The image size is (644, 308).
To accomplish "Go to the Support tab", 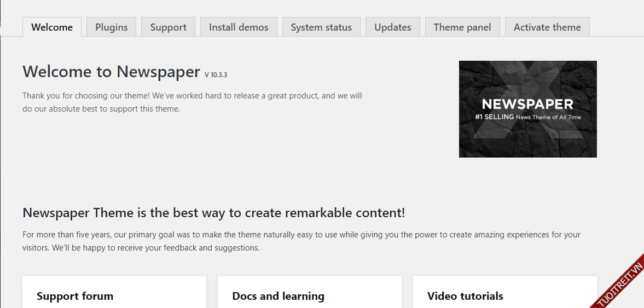I will [168, 27].
